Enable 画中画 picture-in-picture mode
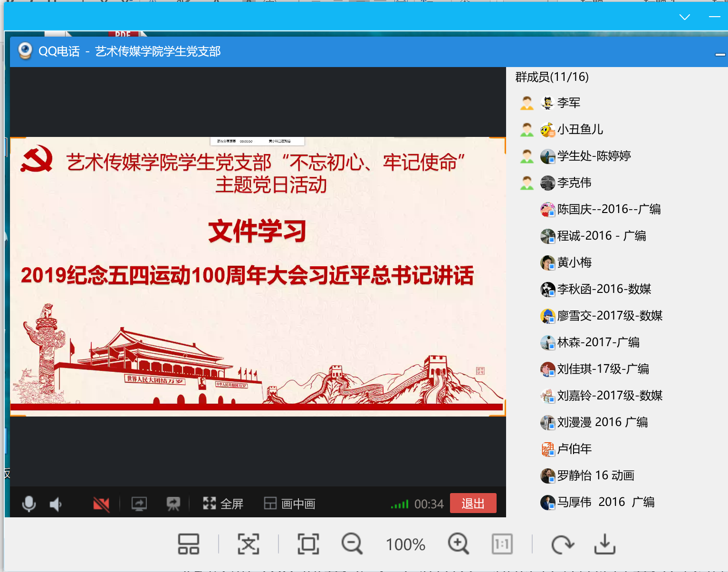 click(x=290, y=504)
